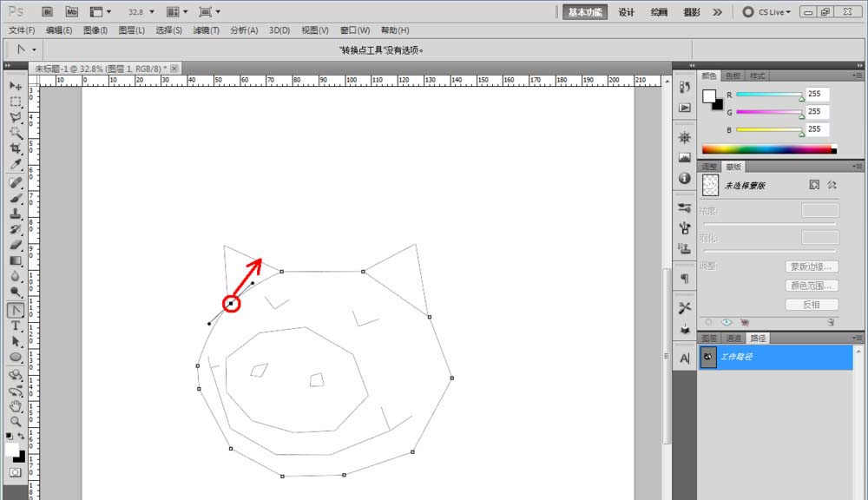This screenshot has height=500, width=868.
Task: Select the 3D Camera Rotate tool
Action: (16, 391)
